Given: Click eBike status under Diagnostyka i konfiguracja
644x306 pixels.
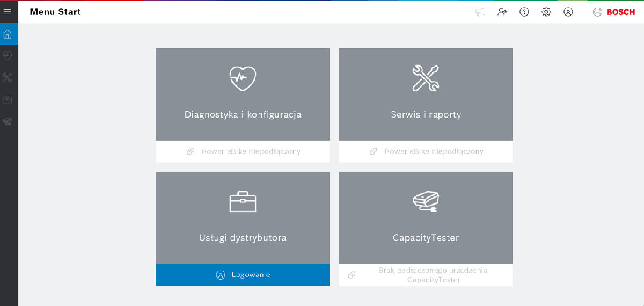Looking at the screenshot, I should pos(243,151).
